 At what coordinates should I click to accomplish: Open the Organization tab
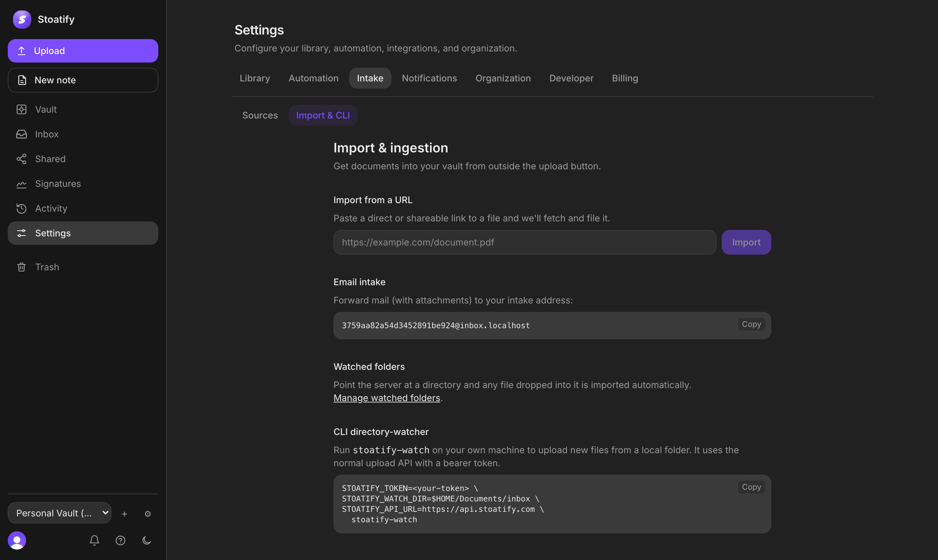click(503, 78)
